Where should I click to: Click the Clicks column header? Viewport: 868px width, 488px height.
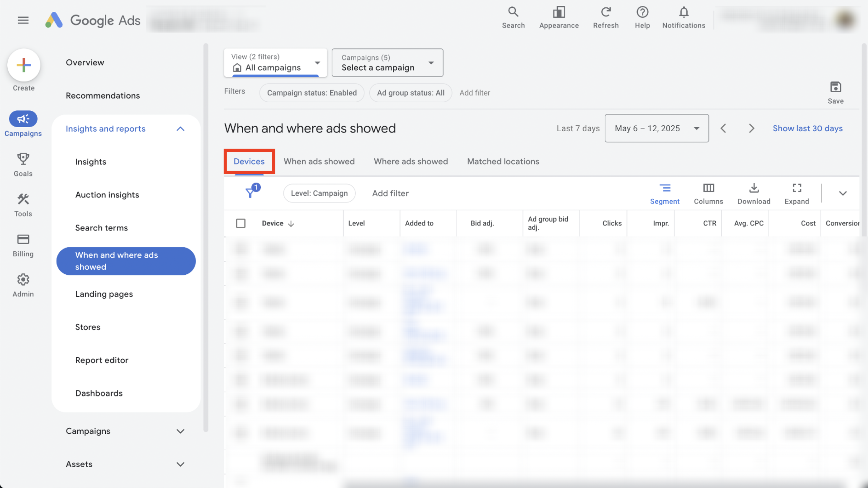click(612, 223)
